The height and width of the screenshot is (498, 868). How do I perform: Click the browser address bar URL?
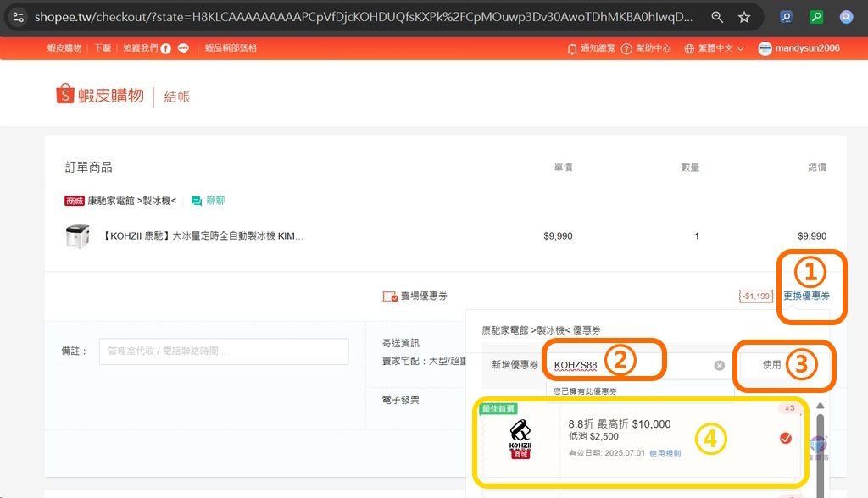pyautogui.click(x=363, y=17)
